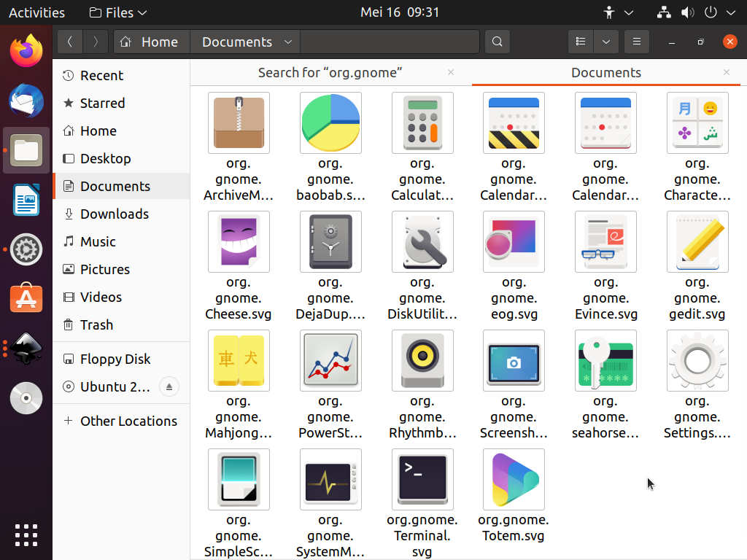Open Trash in the sidebar
Viewport: 747px width, 560px height.
[x=122, y=324]
